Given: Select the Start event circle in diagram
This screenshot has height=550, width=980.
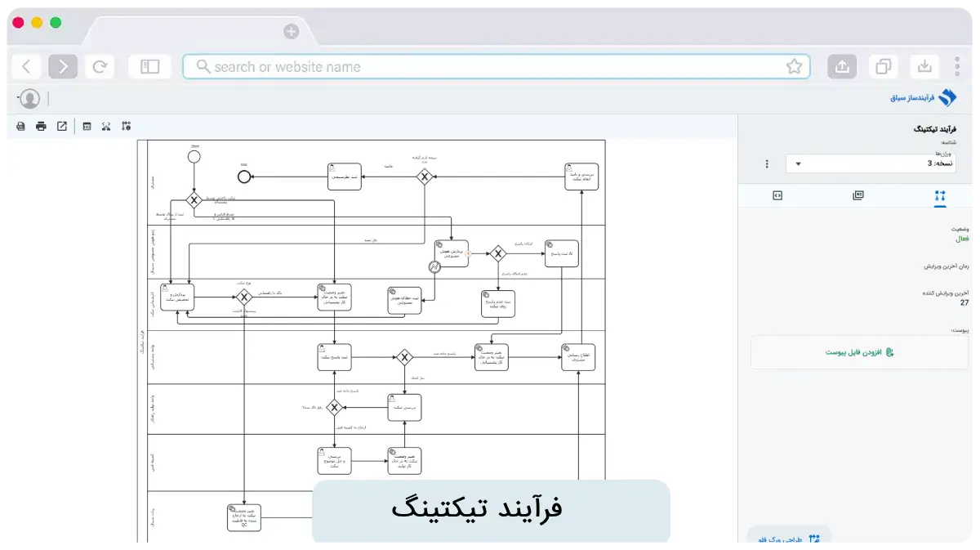Looking at the screenshot, I should click(194, 157).
